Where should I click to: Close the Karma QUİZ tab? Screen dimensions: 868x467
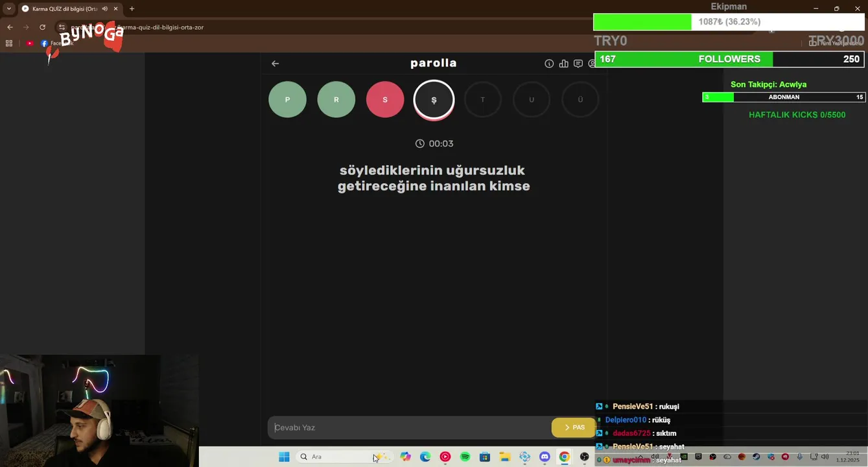pyautogui.click(x=115, y=8)
